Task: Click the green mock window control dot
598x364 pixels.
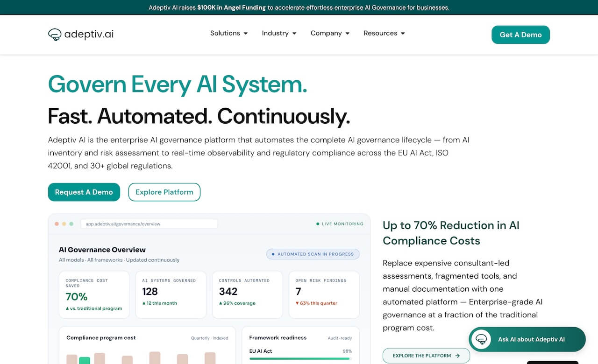Action: [71, 224]
